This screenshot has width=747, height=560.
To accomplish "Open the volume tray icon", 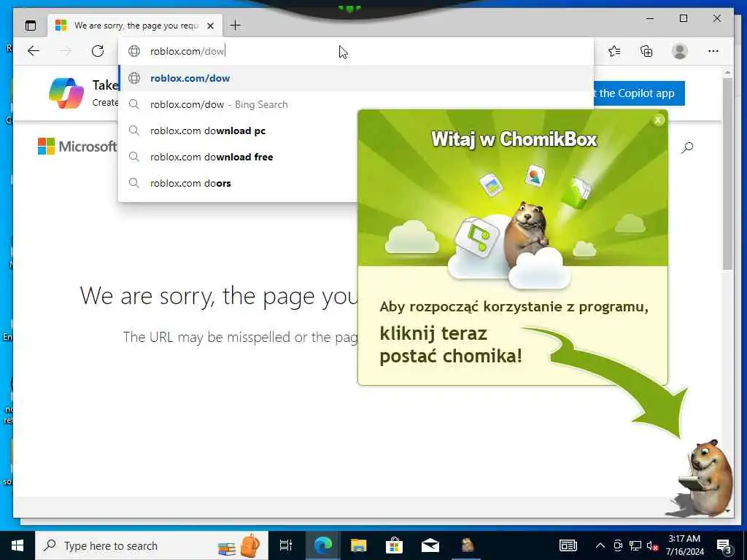I will pyautogui.click(x=652, y=545).
